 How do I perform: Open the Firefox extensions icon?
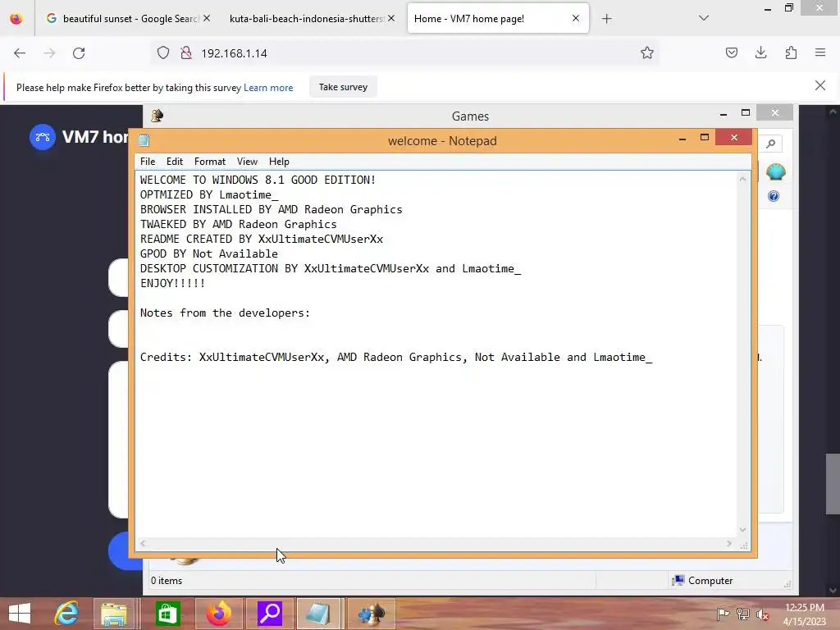pyautogui.click(x=791, y=52)
